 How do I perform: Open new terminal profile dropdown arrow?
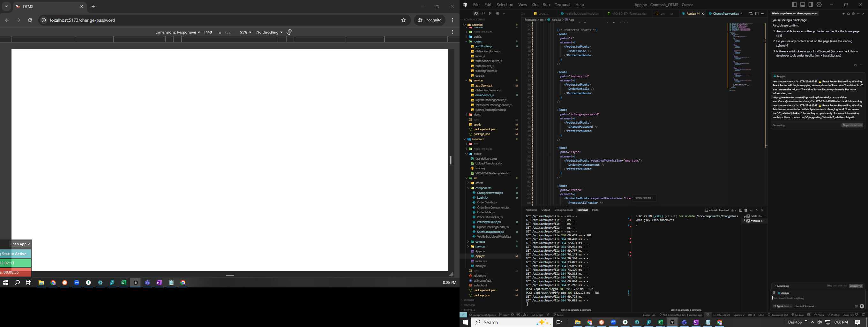point(736,210)
